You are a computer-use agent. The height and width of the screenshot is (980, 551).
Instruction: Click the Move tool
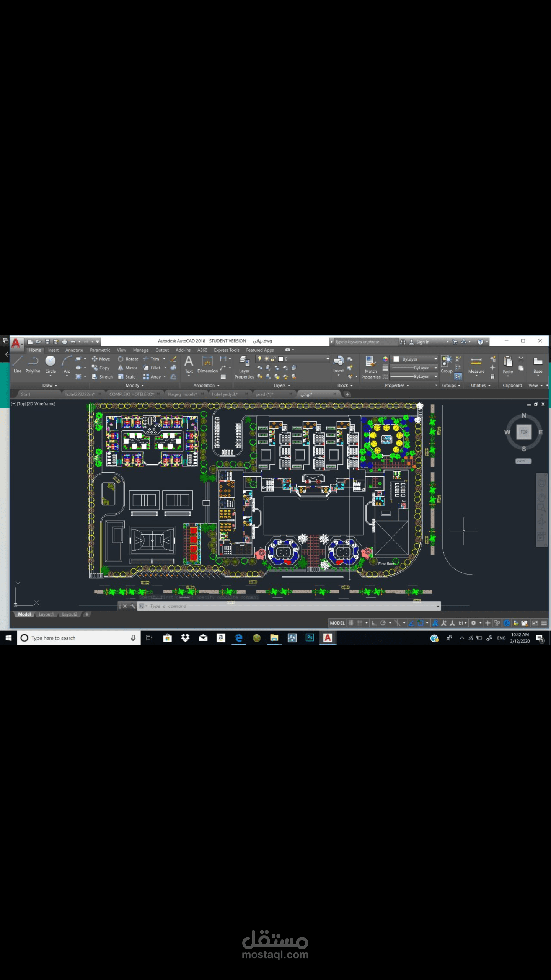[101, 359]
